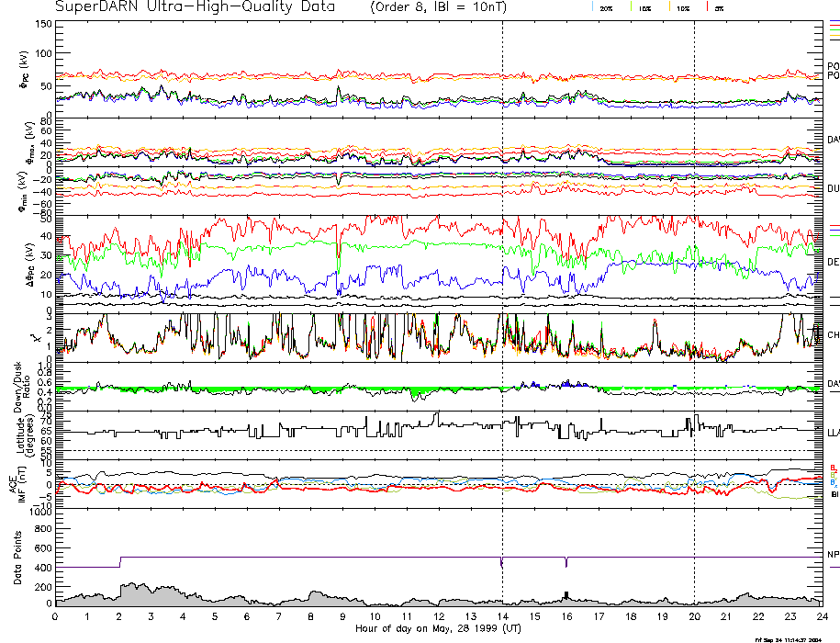Click the ACE IMF (nT) axis label
Screen dimensions: 840x643
pyautogui.click(x=17, y=483)
